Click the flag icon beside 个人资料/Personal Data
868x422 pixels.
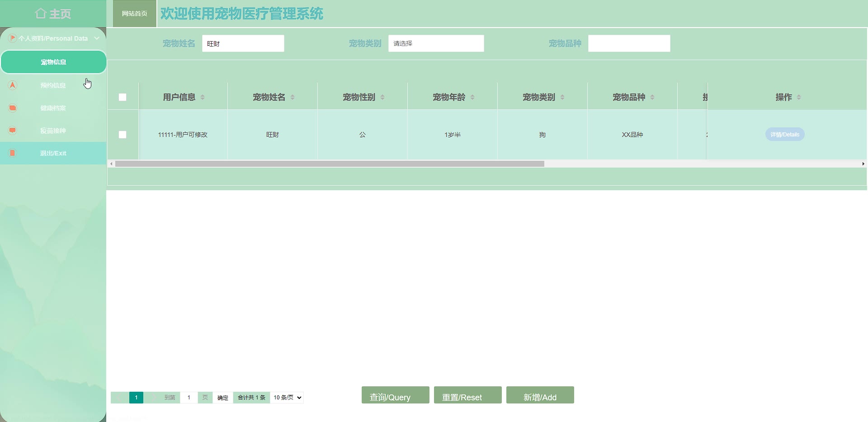tap(13, 38)
